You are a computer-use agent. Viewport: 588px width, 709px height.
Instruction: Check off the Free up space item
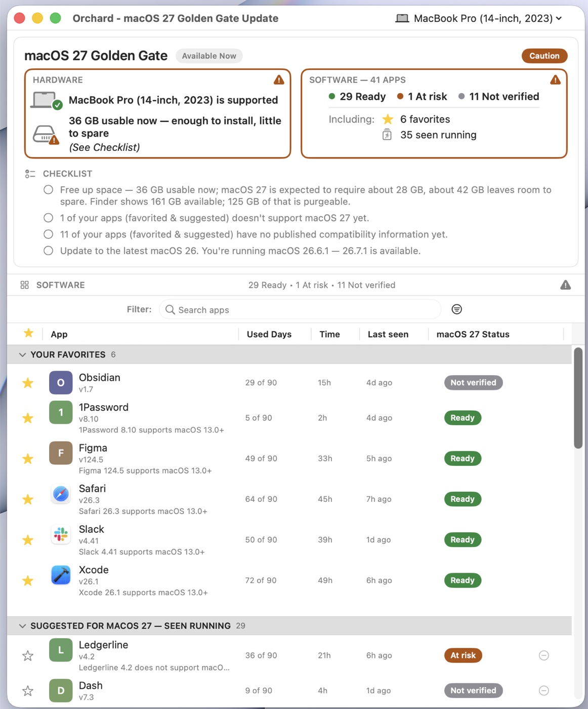click(x=48, y=189)
